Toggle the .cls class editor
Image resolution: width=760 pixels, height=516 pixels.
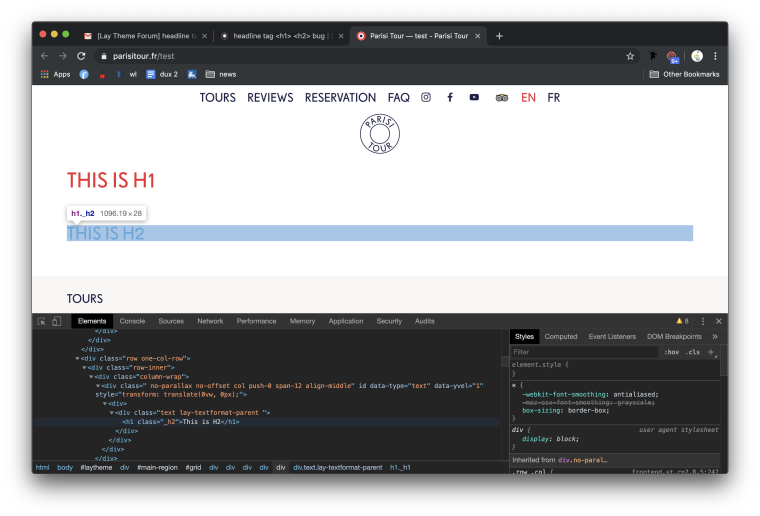pyautogui.click(x=692, y=352)
